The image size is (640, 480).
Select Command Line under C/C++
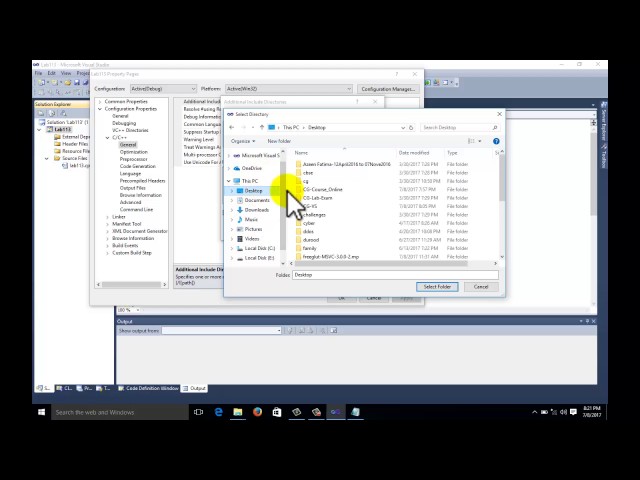pyautogui.click(x=136, y=210)
